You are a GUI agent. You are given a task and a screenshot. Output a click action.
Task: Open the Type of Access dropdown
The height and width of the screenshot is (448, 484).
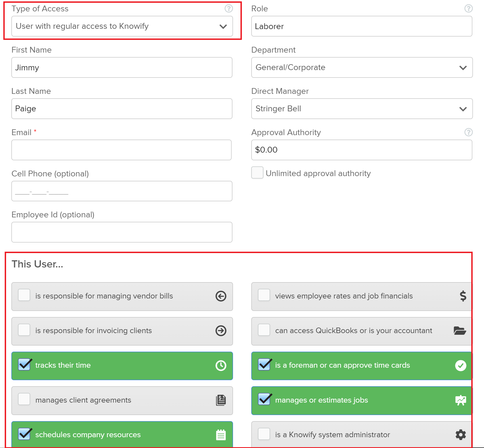pos(122,26)
